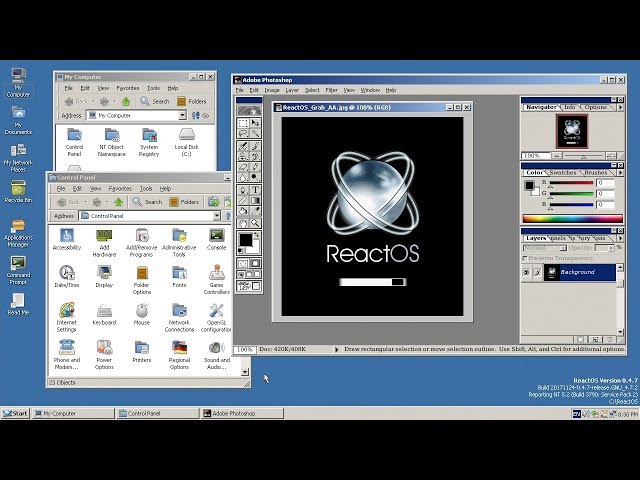The image size is (640, 480).
Task: Open the Opacity slider dropdown arrow
Action: pyautogui.click(x=611, y=248)
